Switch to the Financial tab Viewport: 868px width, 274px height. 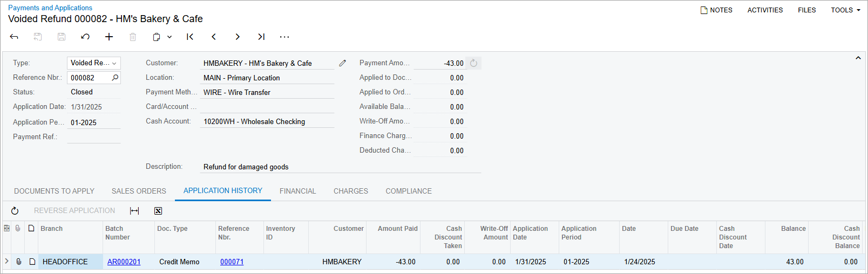click(297, 191)
